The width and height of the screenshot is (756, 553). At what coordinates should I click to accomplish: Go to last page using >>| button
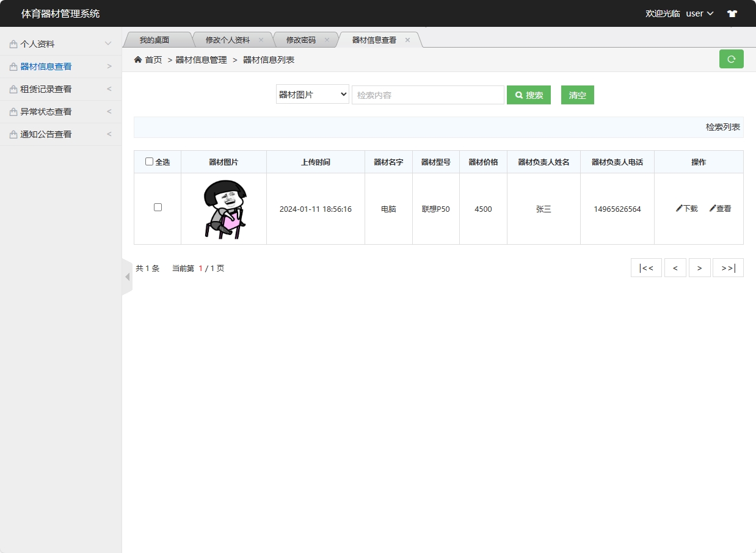(x=728, y=267)
